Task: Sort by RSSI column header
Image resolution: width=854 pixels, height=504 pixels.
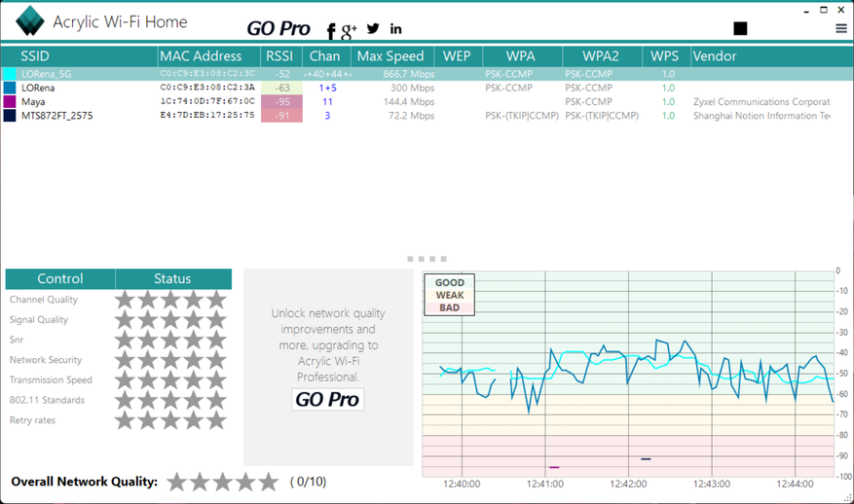Action: click(x=281, y=56)
